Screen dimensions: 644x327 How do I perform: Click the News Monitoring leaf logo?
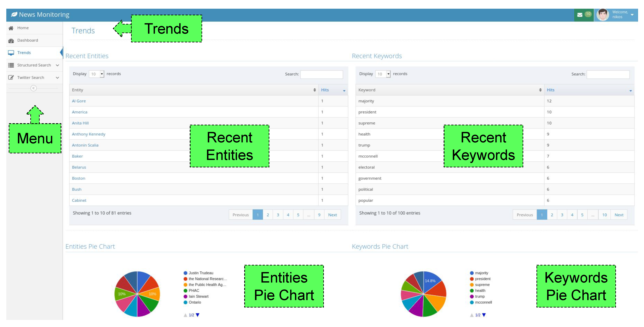[x=14, y=14]
